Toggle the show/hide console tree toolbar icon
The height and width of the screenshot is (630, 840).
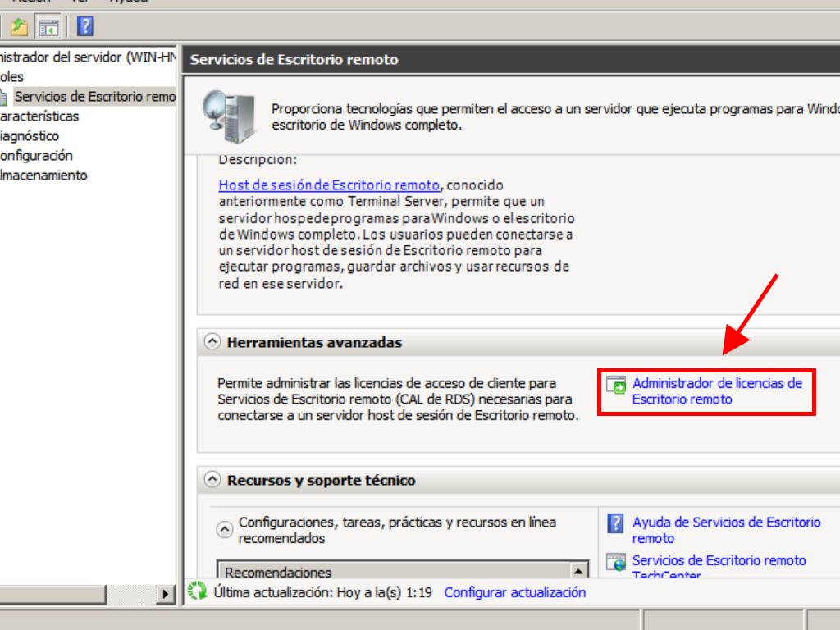coord(49,27)
